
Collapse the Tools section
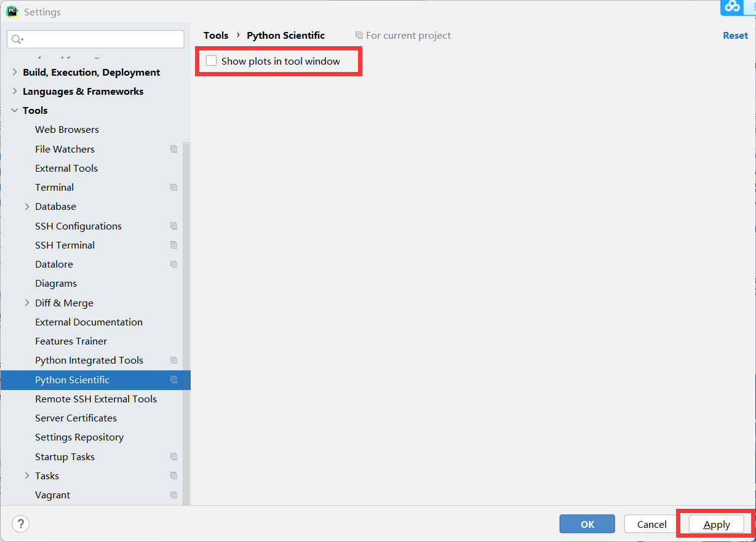click(15, 111)
